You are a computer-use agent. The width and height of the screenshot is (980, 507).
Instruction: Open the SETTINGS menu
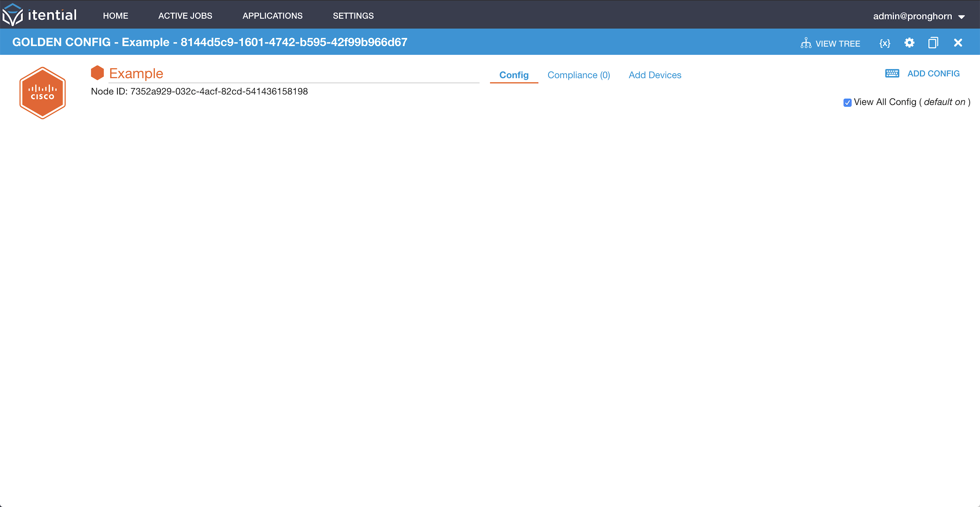point(353,16)
